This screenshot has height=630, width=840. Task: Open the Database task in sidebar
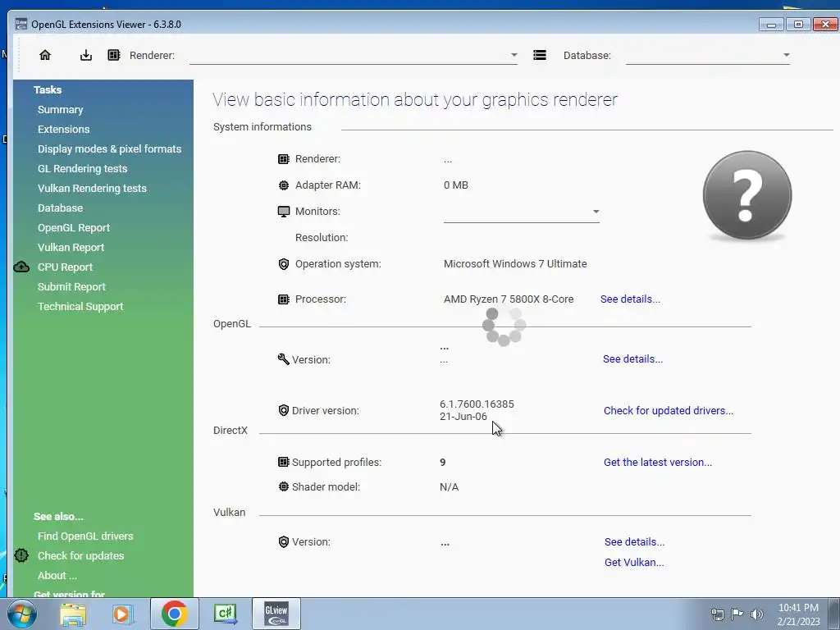(60, 208)
